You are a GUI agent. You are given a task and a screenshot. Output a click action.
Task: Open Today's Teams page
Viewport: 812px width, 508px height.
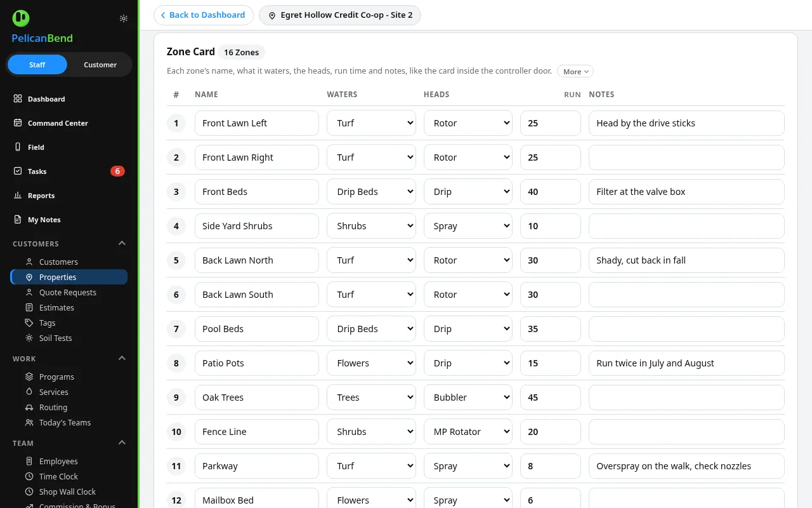pyautogui.click(x=69, y=423)
